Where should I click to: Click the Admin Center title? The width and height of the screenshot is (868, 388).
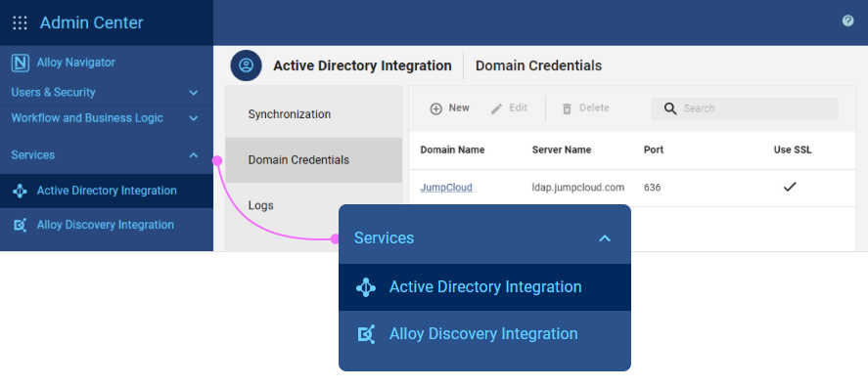coord(91,22)
